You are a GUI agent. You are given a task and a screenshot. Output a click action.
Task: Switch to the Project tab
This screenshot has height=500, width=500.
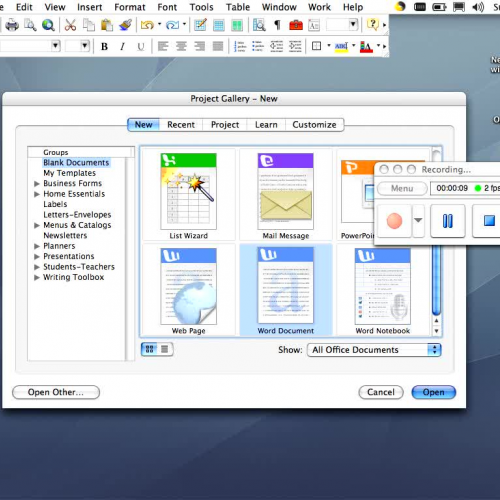(x=225, y=125)
